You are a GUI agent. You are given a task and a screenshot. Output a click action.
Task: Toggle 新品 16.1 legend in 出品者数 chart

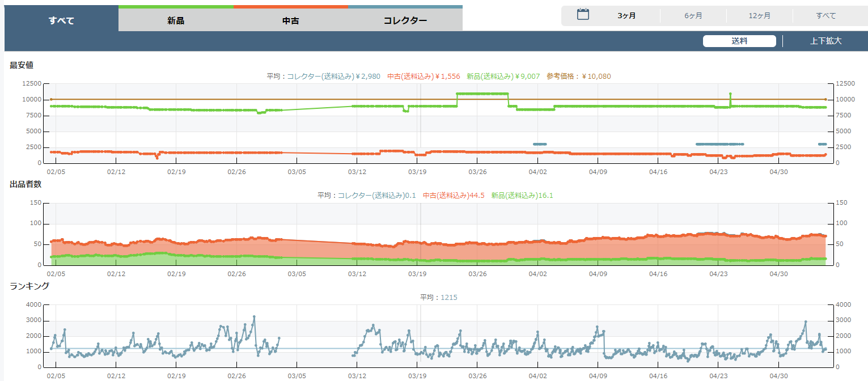coord(522,195)
